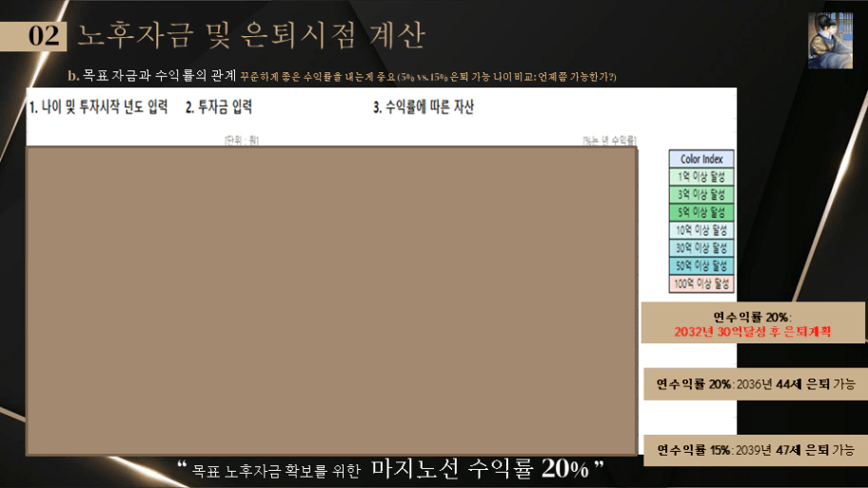
Task: Select the 100억 이상 달성 color swatch
Action: 701,283
